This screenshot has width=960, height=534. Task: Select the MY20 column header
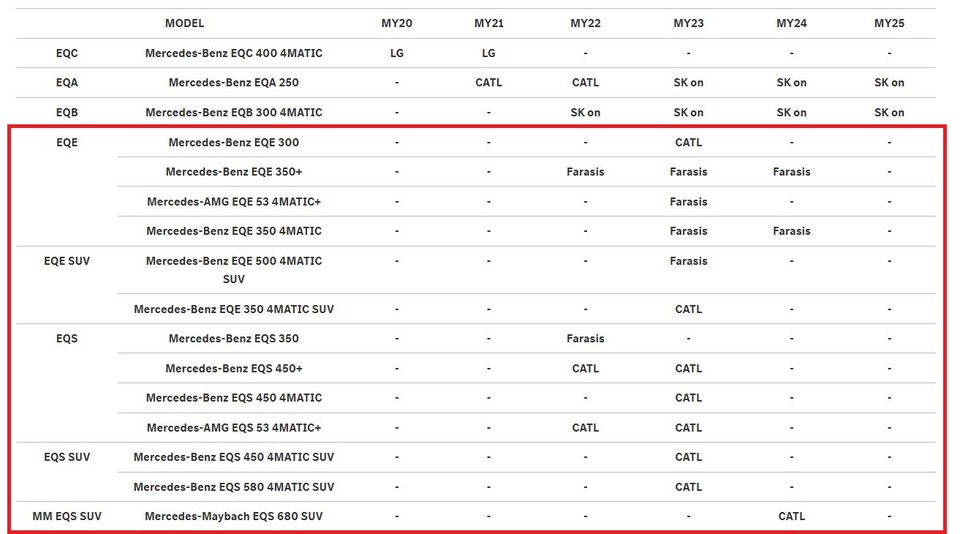[397, 23]
